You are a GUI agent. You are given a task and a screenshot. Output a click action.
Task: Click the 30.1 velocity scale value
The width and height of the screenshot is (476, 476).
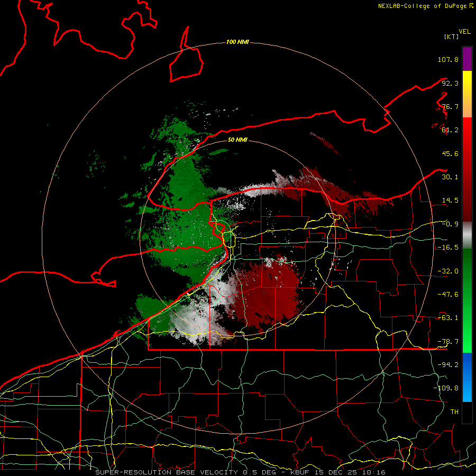tap(450, 177)
